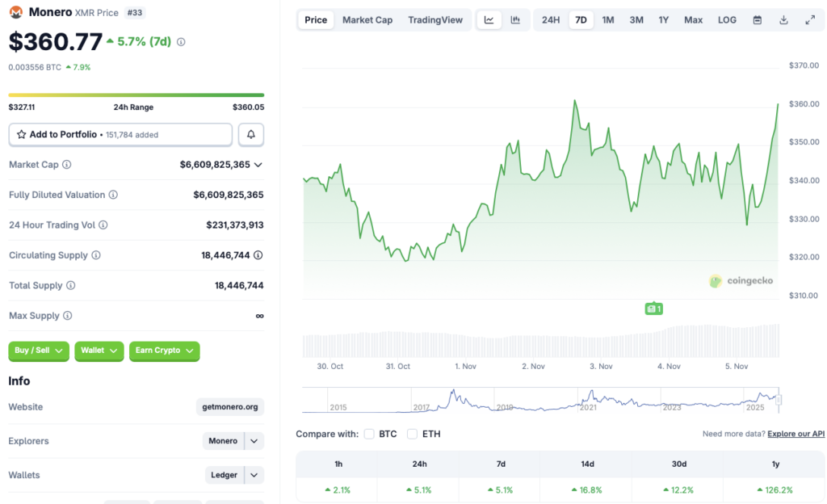Click Add to Portfolio
827x504 pixels.
[x=120, y=134]
